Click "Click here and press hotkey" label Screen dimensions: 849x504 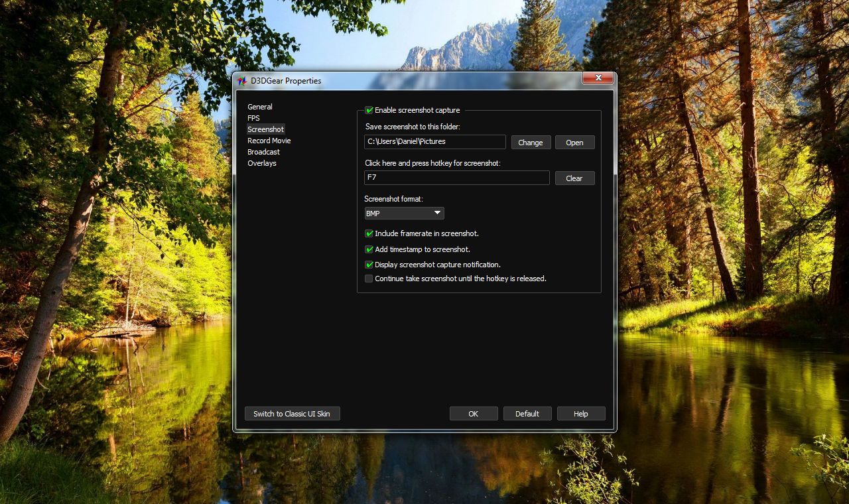click(433, 163)
